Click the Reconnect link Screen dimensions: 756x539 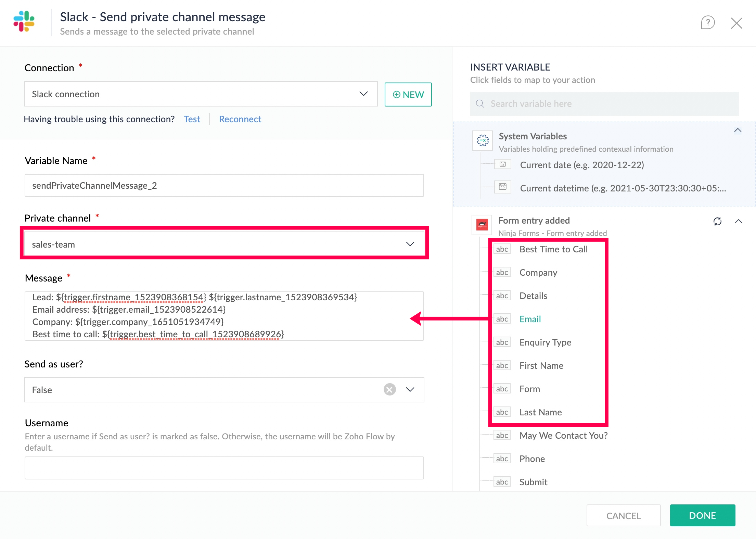click(x=240, y=119)
